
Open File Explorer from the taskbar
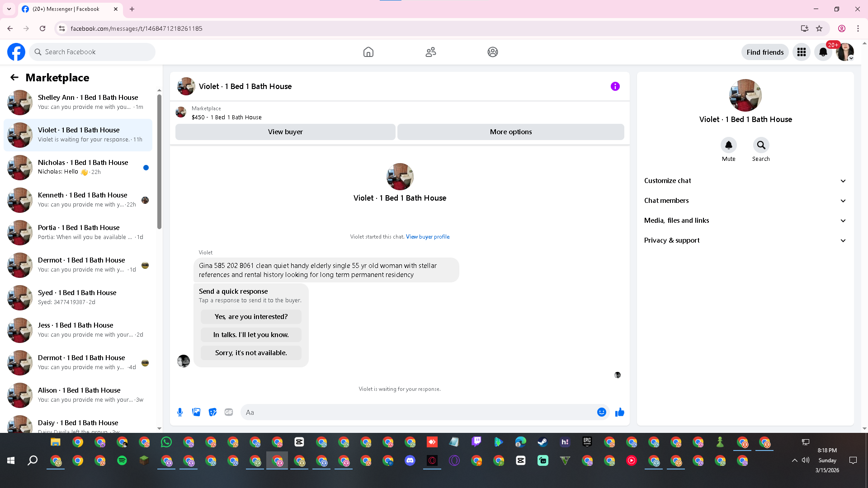(55, 442)
